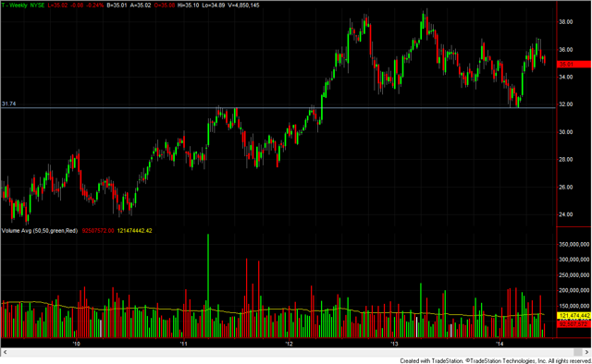Click the '32.00' price axis label
The width and height of the screenshot is (592, 364).
click(x=565, y=104)
